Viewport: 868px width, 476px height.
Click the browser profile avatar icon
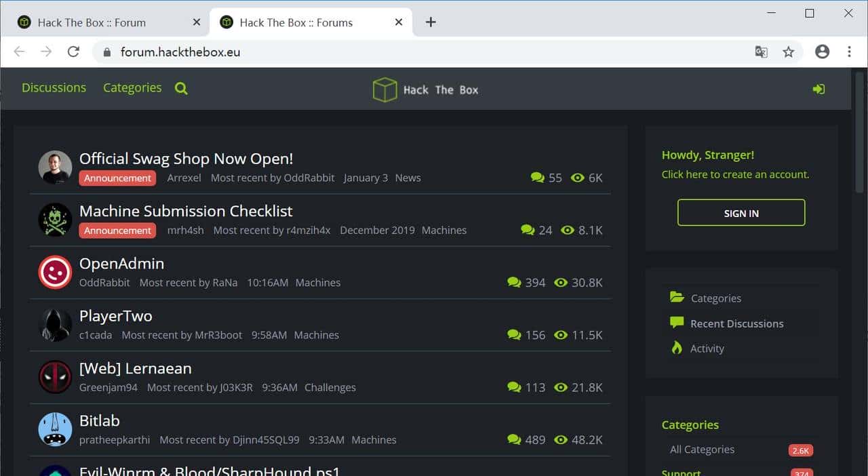(821, 52)
